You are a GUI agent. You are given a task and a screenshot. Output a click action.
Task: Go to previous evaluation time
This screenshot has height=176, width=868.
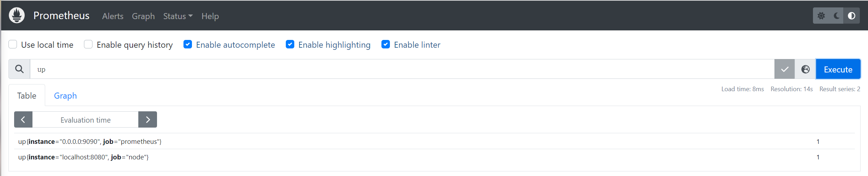23,120
